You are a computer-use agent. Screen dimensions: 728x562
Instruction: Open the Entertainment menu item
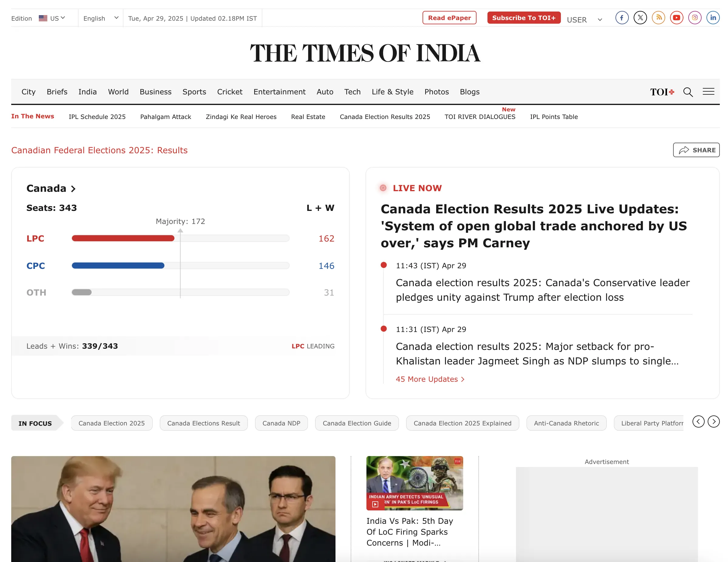pyautogui.click(x=279, y=92)
